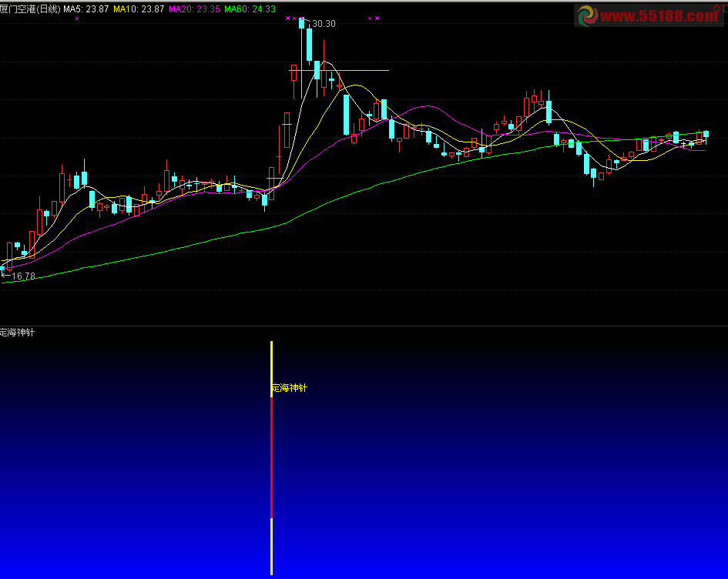Click the yellow 定海神针 signal label

coord(290,388)
